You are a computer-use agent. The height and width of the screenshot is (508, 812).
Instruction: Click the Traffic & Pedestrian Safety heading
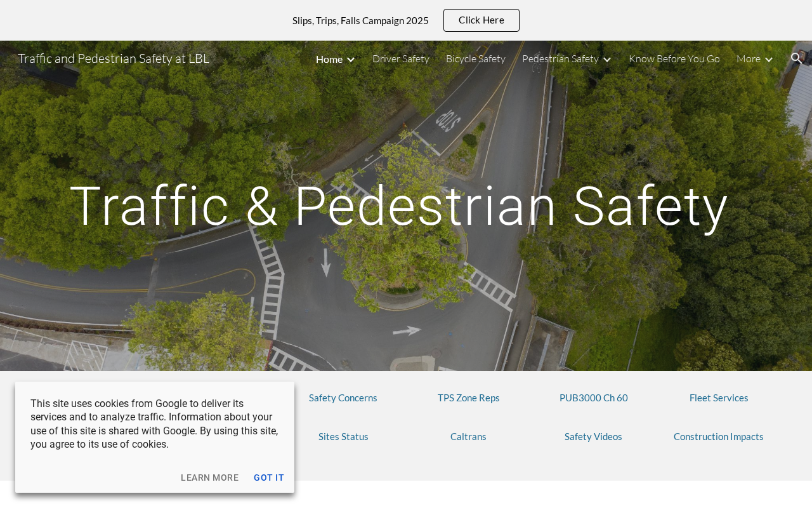point(399,206)
